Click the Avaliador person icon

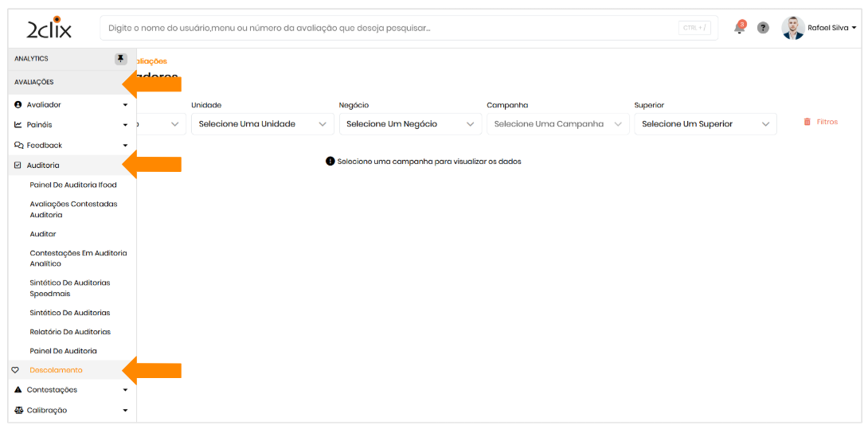tap(18, 104)
